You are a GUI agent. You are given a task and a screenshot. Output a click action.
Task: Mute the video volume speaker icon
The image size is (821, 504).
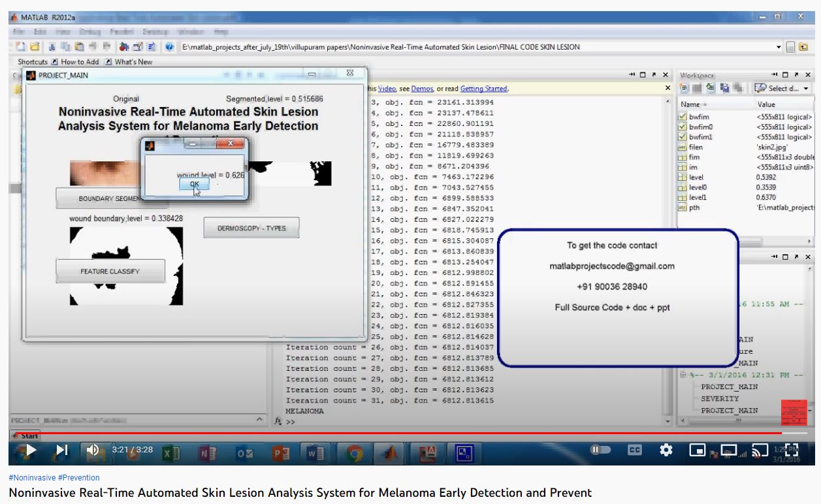[93, 450]
